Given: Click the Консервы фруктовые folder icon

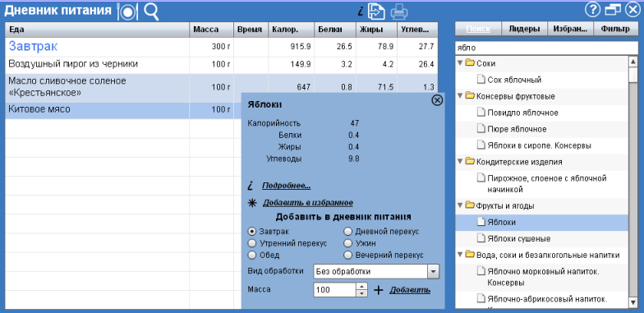Looking at the screenshot, I should tap(470, 95).
